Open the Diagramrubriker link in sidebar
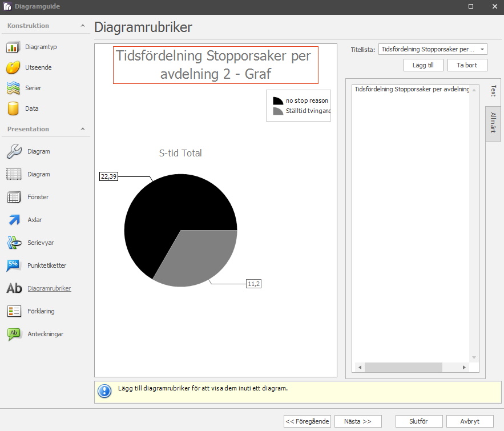 click(49, 288)
